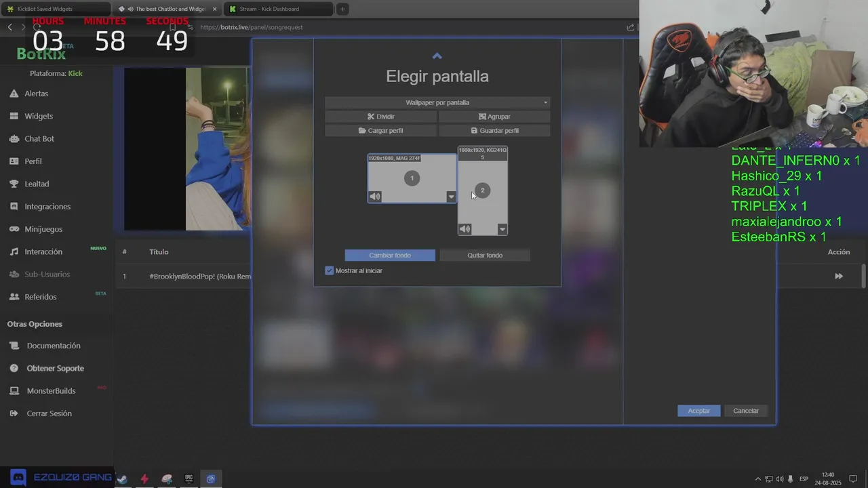Open monitor 2 options dropdown arrow

click(502, 229)
